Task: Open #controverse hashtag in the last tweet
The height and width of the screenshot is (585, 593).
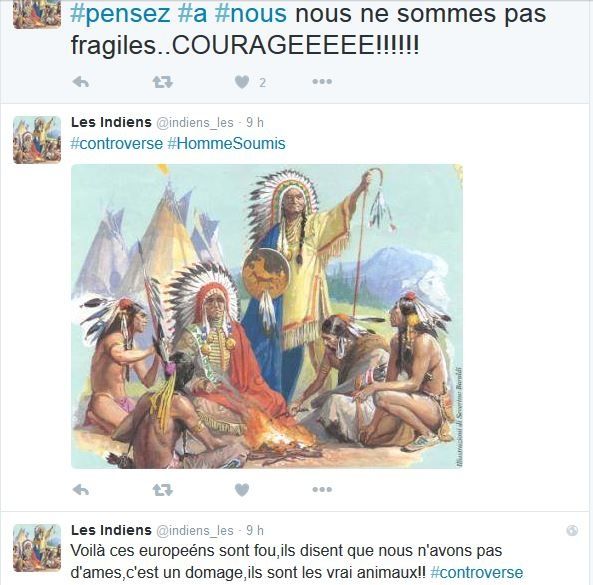Action: tap(477, 573)
